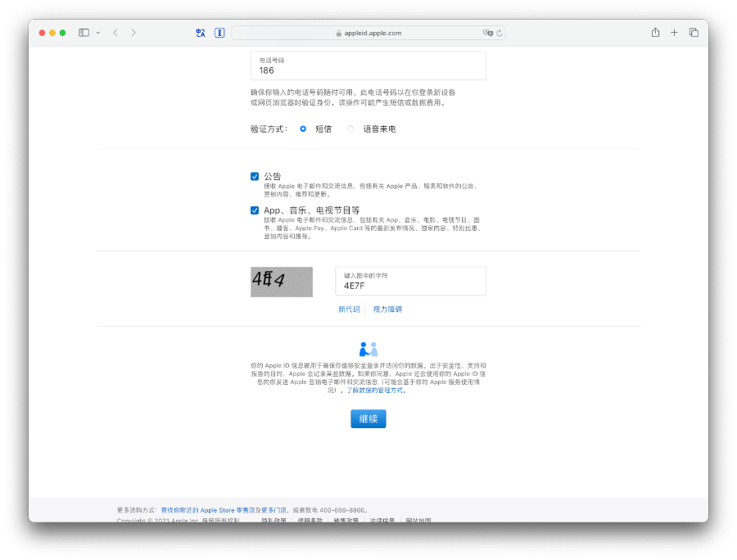Open the Share menu

[x=655, y=33]
